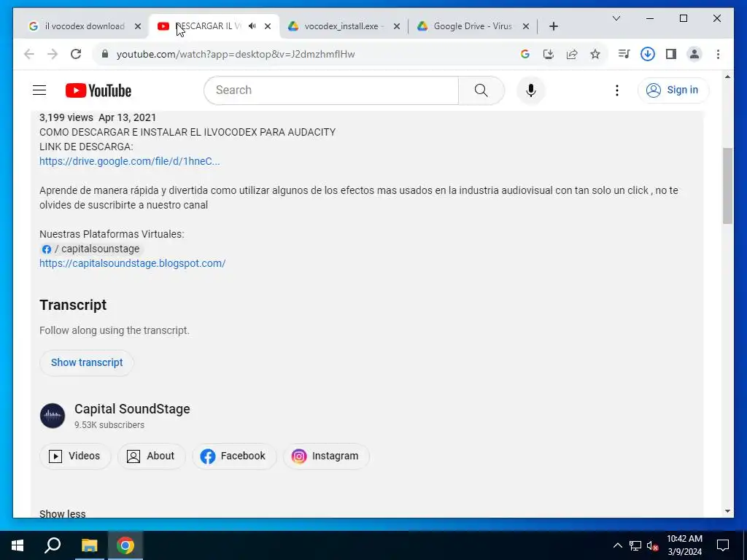Open Windows notification center

pos(723,545)
